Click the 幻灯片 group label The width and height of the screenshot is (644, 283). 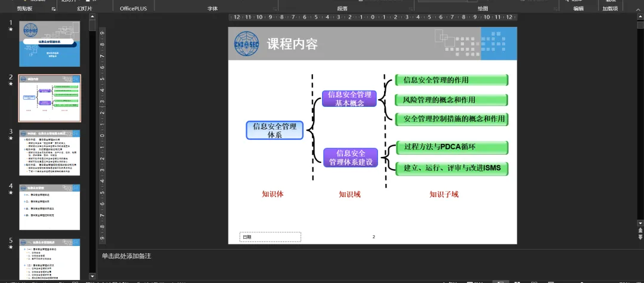click(x=85, y=8)
